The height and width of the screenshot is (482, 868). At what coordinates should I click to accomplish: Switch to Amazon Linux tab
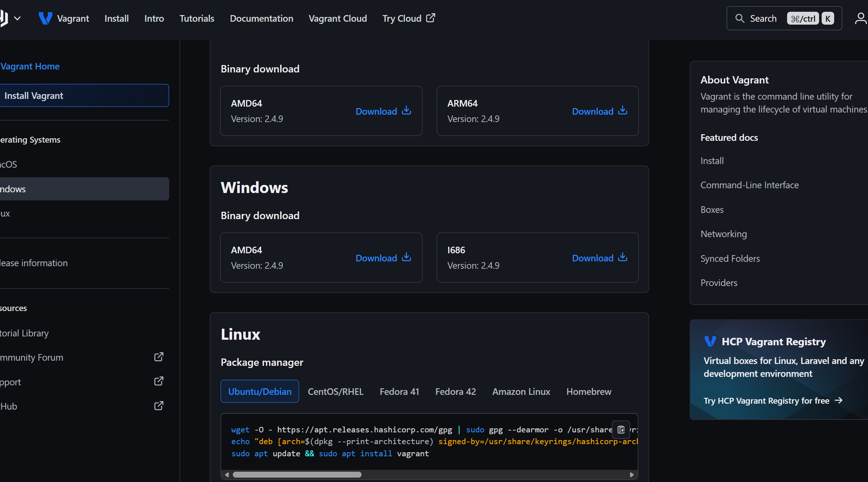pyautogui.click(x=521, y=392)
